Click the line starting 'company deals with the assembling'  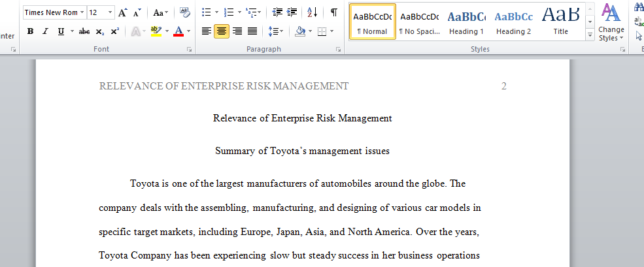290,208
